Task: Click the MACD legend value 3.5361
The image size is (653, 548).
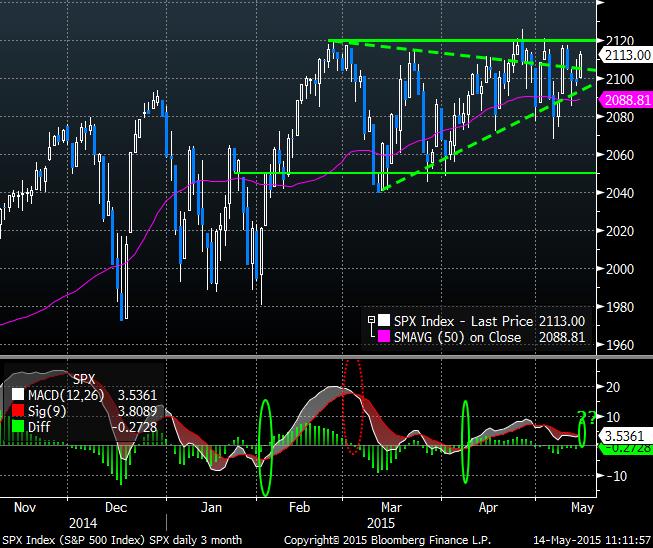Action: pos(137,395)
